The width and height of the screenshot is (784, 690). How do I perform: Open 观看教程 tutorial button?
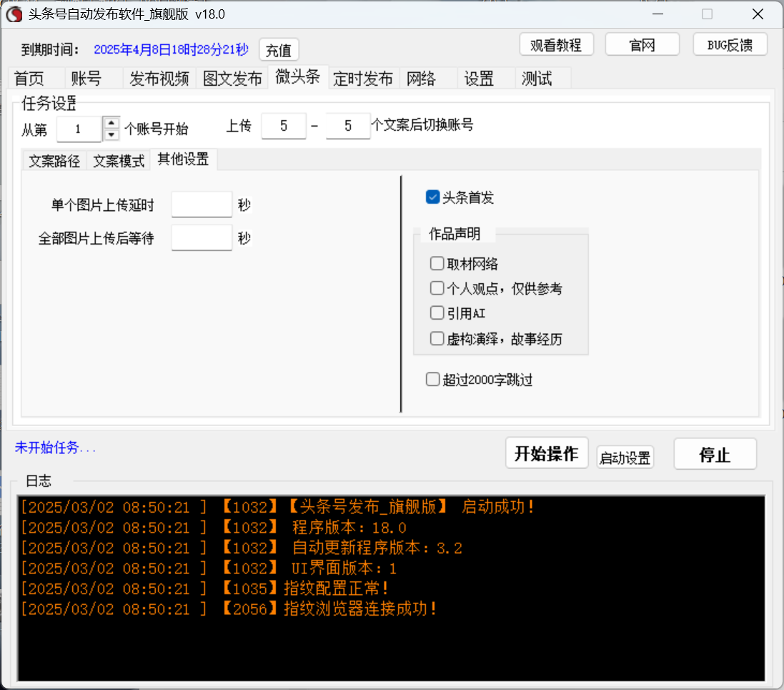(556, 45)
